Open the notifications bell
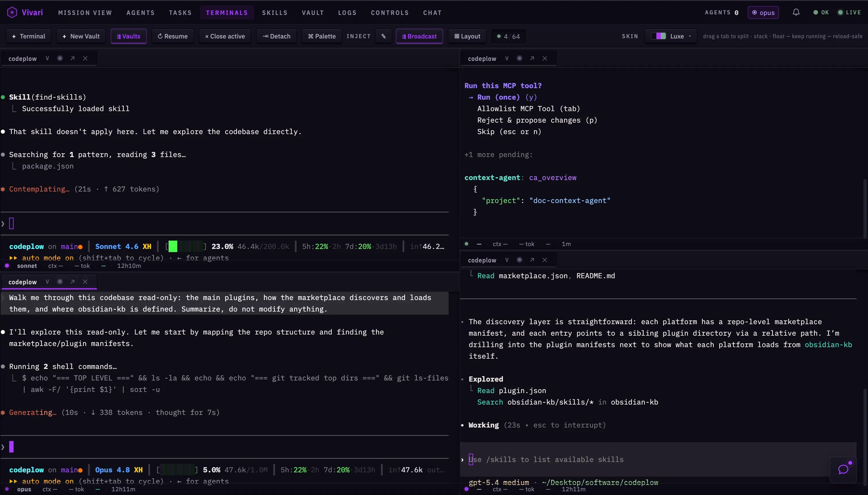Image resolution: width=868 pixels, height=495 pixels. [x=796, y=12]
